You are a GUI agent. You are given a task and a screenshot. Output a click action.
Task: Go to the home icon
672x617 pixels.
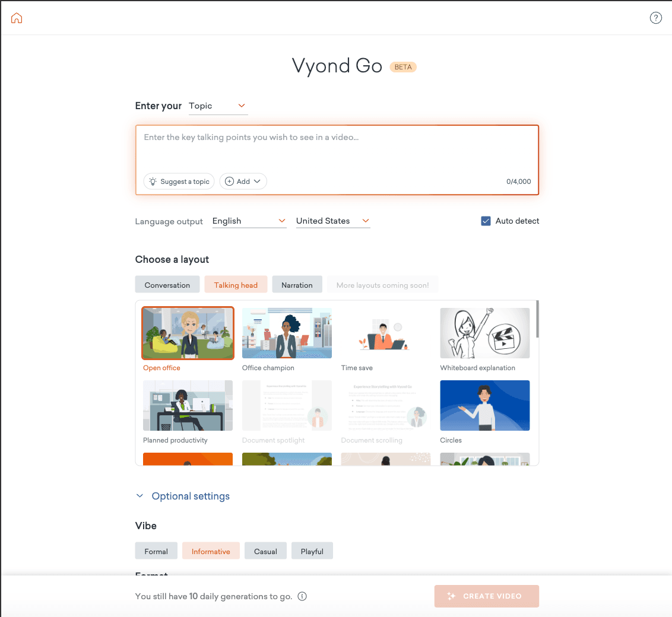point(17,18)
